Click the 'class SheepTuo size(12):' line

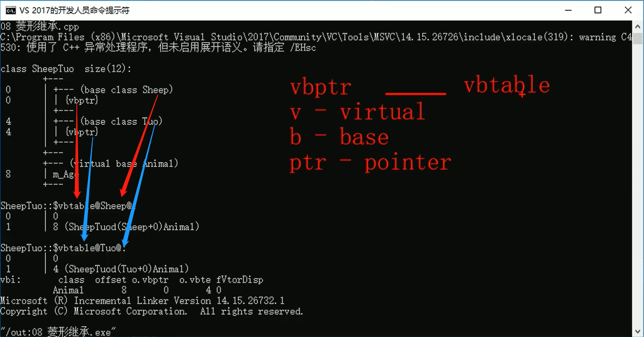point(66,69)
